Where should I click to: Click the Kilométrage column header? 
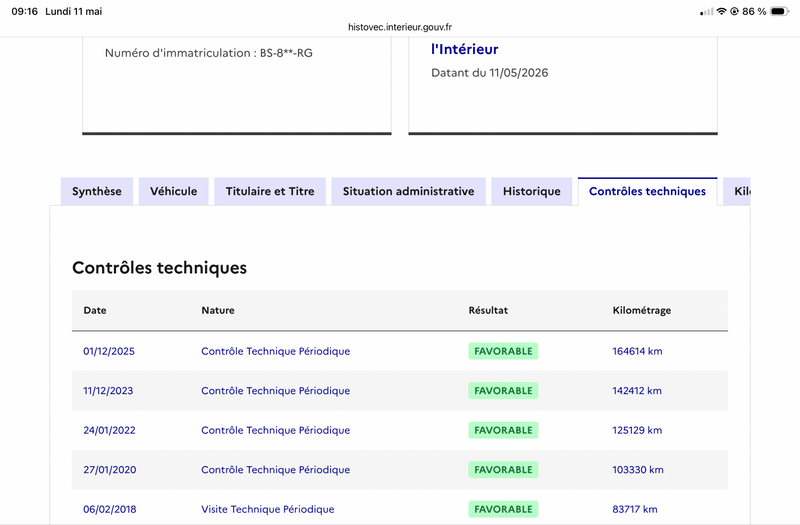coord(642,310)
